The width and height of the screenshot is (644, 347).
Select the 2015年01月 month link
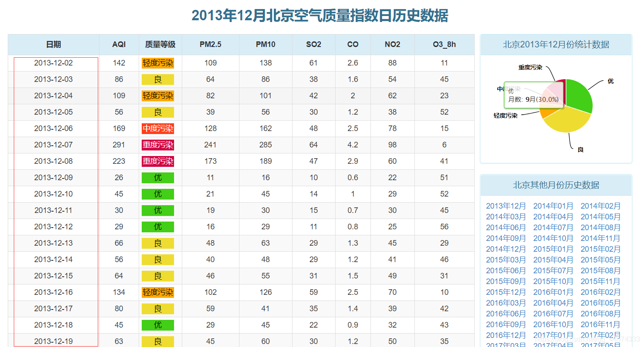click(554, 249)
